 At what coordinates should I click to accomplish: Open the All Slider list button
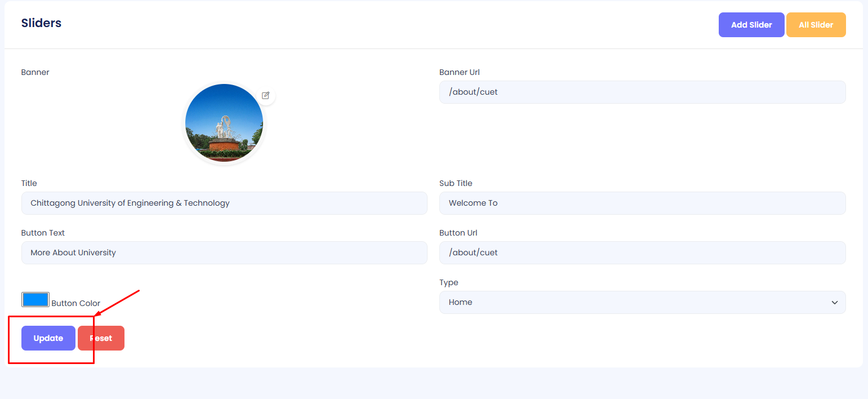pos(816,25)
